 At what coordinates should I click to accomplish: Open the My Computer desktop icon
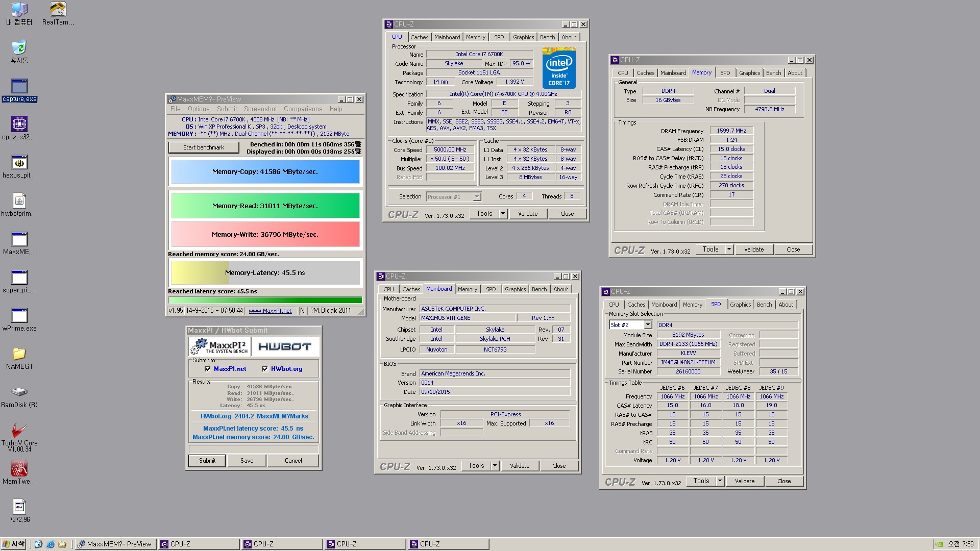pyautogui.click(x=19, y=14)
